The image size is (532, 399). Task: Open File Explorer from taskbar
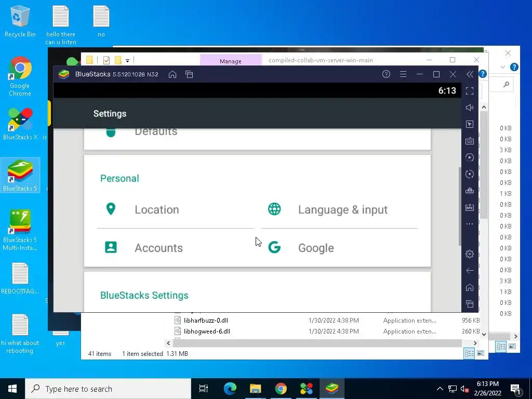click(x=255, y=389)
